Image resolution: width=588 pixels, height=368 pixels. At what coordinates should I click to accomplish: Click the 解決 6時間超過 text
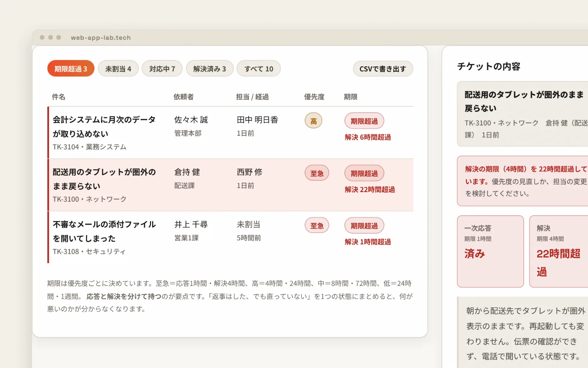coord(368,137)
